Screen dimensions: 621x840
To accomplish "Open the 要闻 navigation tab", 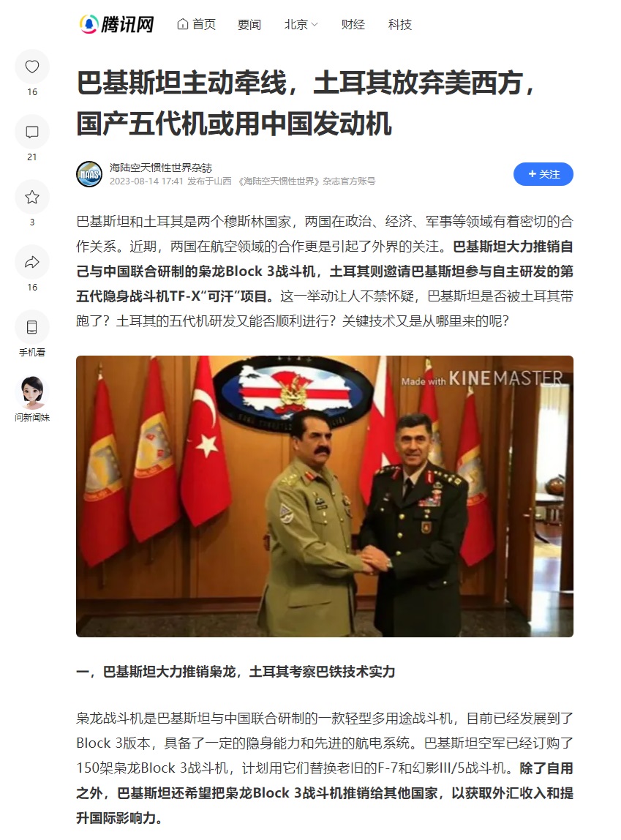I will (x=249, y=25).
